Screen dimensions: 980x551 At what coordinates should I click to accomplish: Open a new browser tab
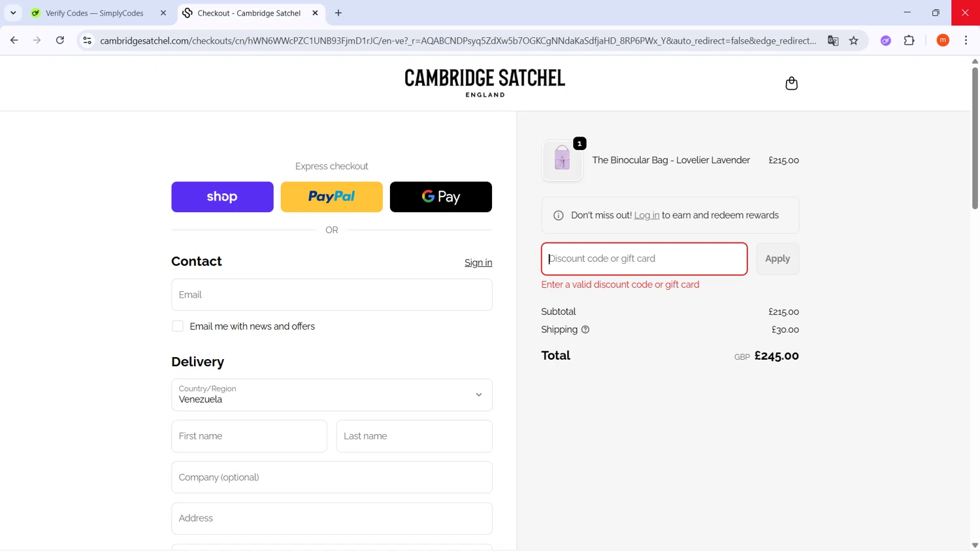(x=338, y=13)
